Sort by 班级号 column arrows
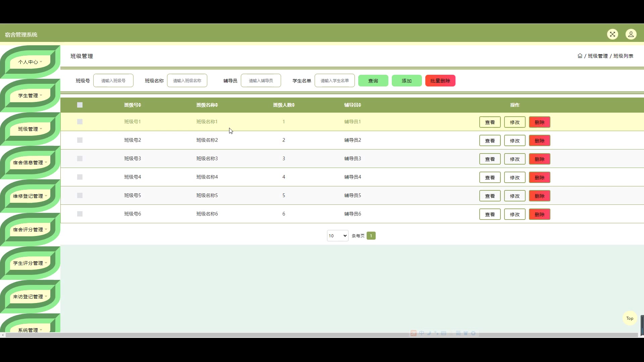 pyautogui.click(x=140, y=105)
